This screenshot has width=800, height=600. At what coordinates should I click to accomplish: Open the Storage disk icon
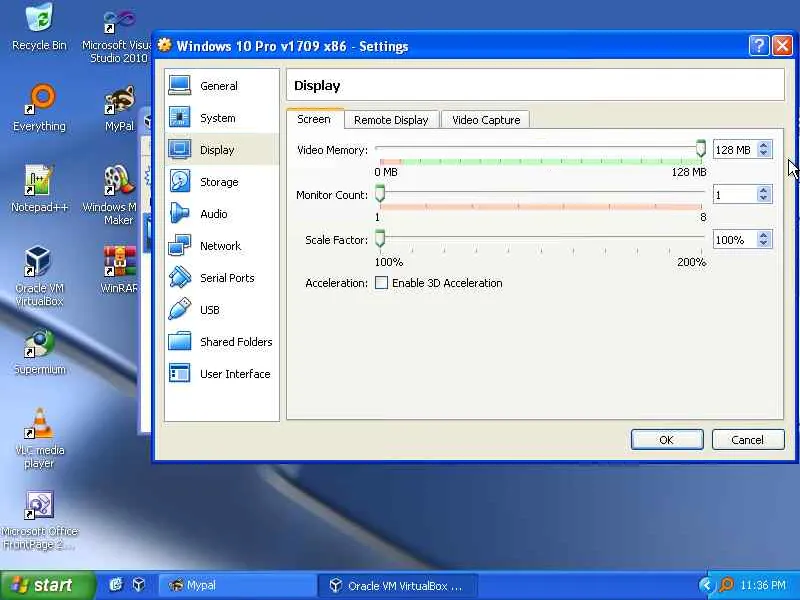pos(180,182)
